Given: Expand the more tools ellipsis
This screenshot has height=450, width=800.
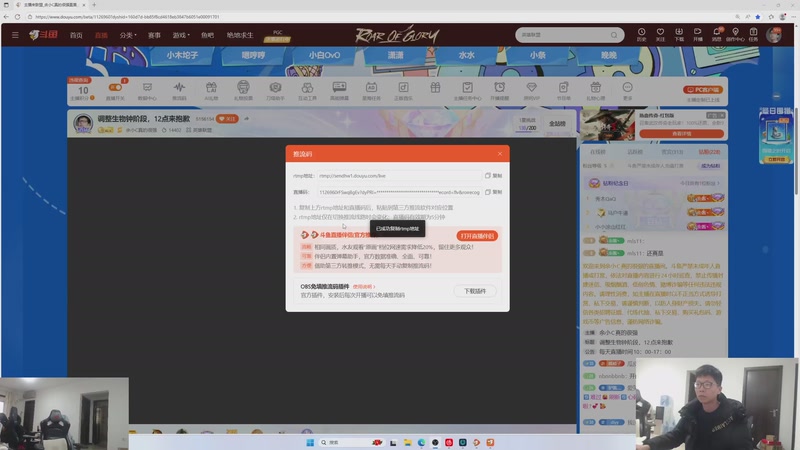Looking at the screenshot, I should [x=628, y=90].
